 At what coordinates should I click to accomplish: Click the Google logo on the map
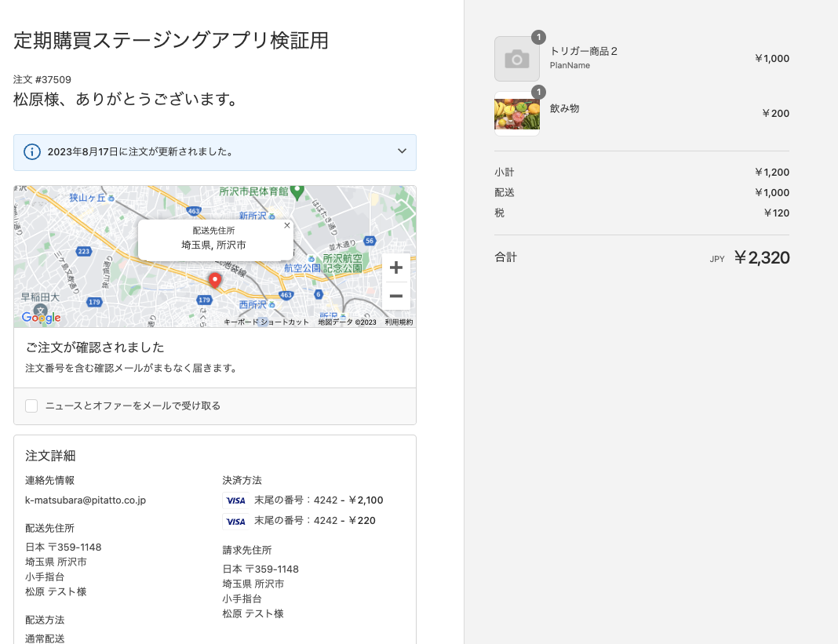click(x=42, y=317)
